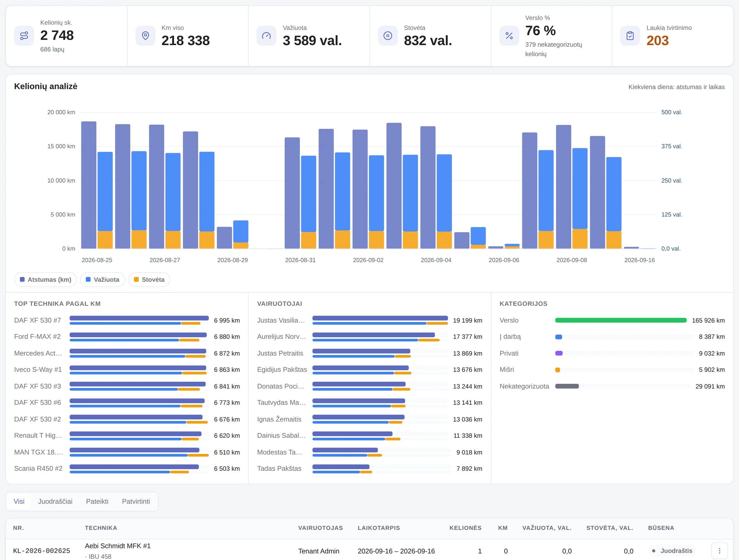Click the Važiuota speedometer icon
Screen dimensions: 739x560
point(266,36)
